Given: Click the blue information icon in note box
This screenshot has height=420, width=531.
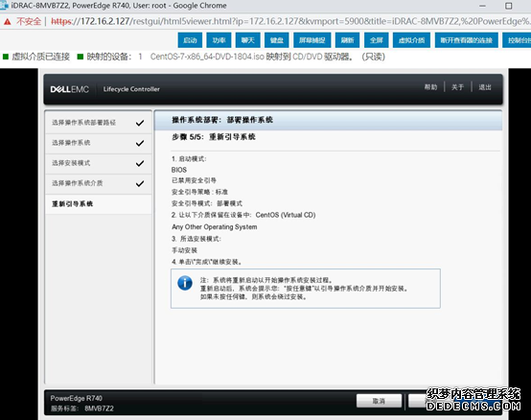Looking at the screenshot, I should (185, 283).
